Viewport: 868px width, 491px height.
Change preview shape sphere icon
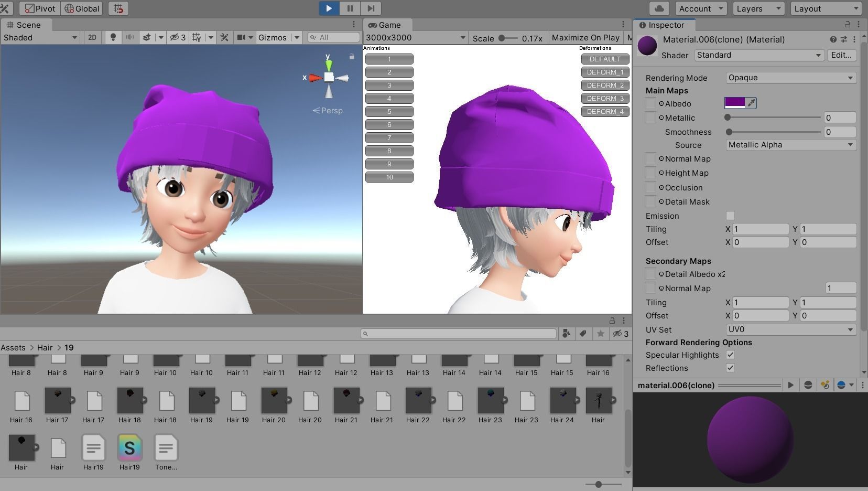click(x=808, y=385)
